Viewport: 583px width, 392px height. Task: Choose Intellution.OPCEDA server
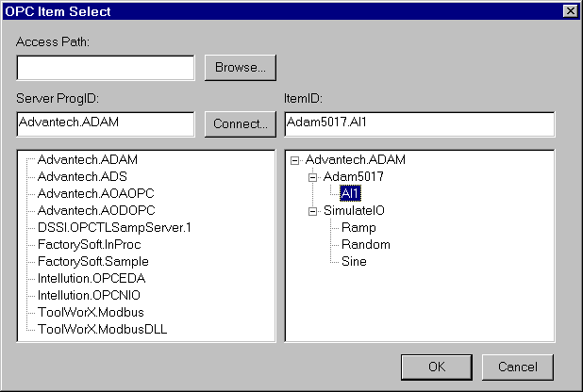point(92,278)
